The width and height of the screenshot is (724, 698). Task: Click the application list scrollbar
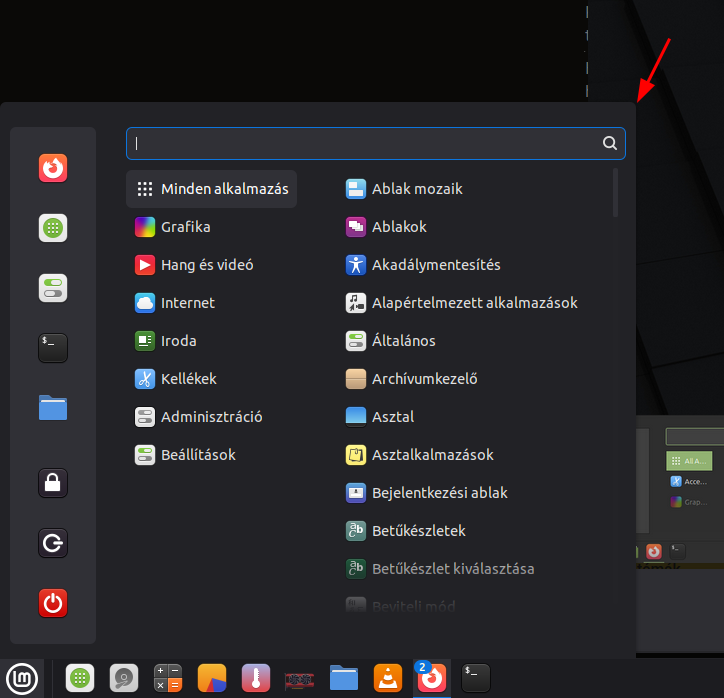pos(615,193)
